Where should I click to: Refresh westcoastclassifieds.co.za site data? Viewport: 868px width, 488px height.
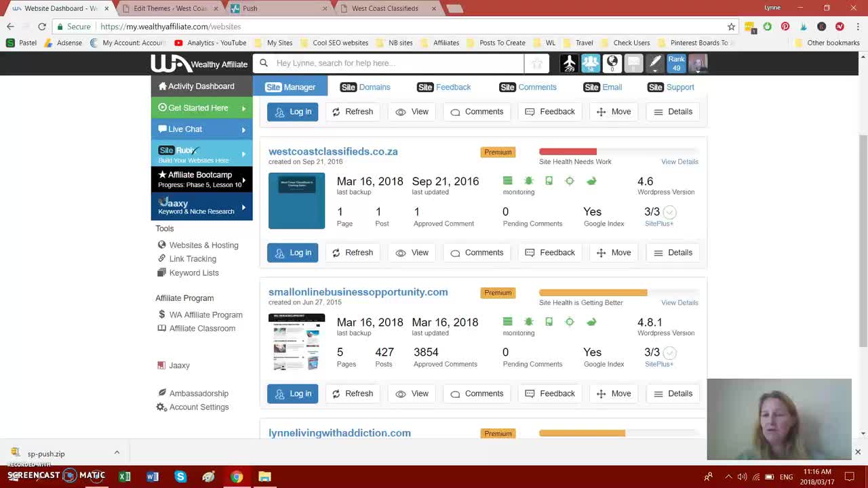tap(353, 252)
